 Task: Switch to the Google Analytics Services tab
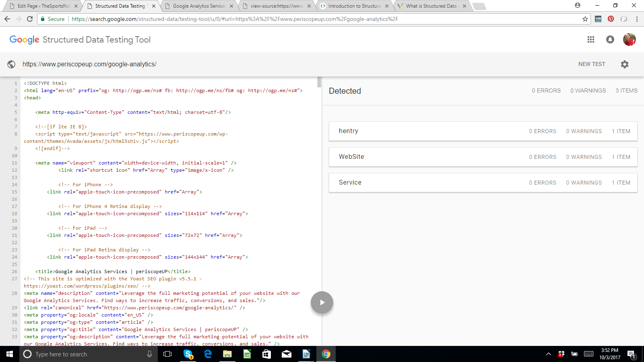click(199, 6)
